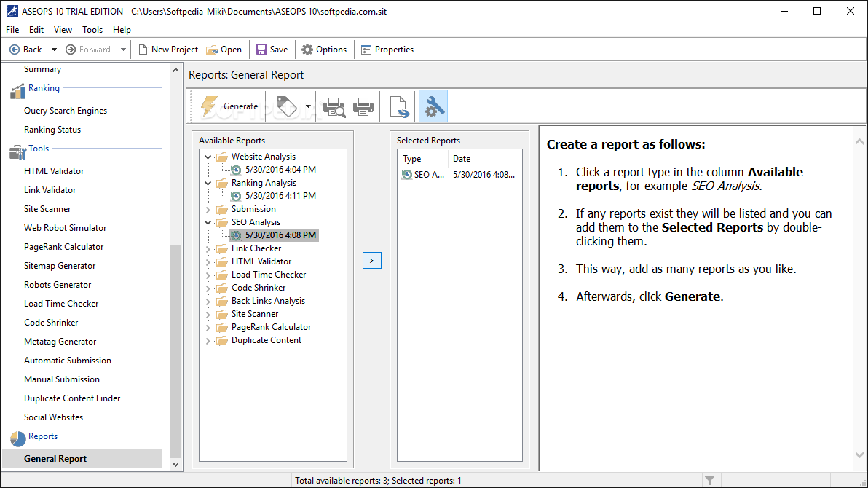Select the SEO A... row in Selected Reports
This screenshot has height=488, width=868.
(x=459, y=175)
